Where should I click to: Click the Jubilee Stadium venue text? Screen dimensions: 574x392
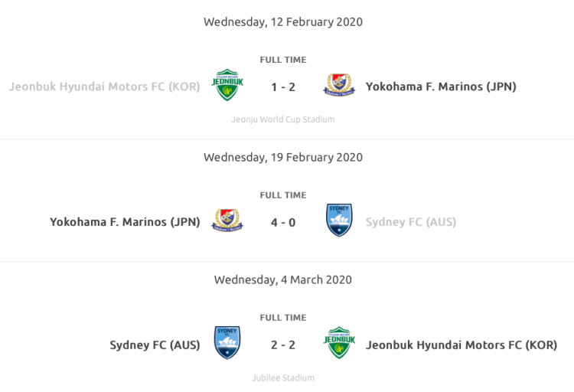point(283,377)
